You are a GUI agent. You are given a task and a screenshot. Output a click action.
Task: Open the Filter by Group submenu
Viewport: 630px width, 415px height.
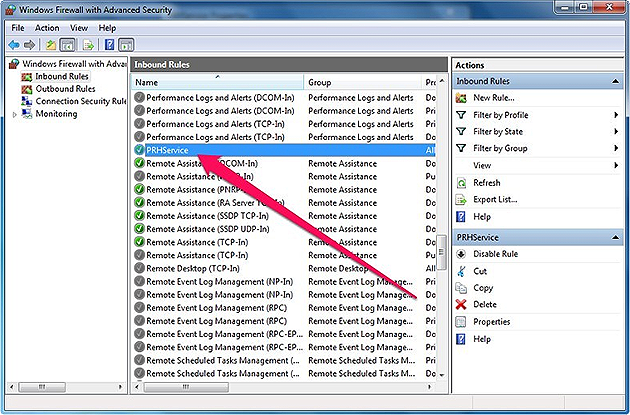click(x=499, y=149)
